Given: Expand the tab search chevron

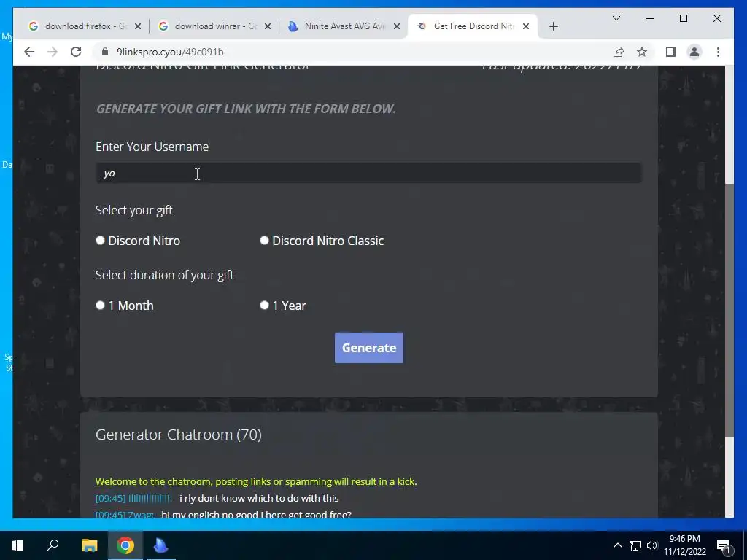Looking at the screenshot, I should tap(616, 18).
